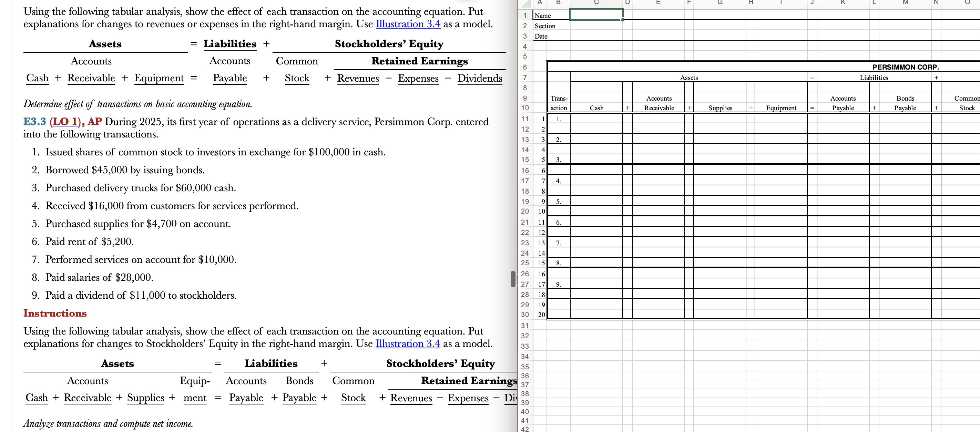Click the Supplies column header cell
980x432 pixels.
[721, 108]
